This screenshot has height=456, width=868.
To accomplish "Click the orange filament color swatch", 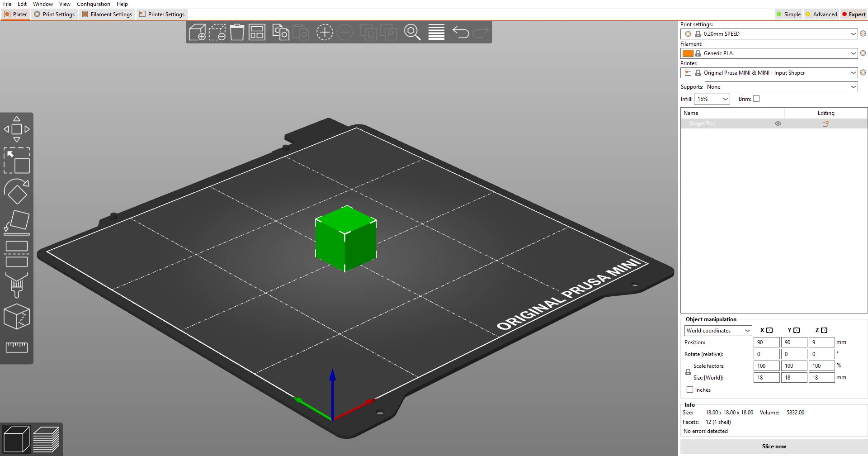I will (688, 53).
